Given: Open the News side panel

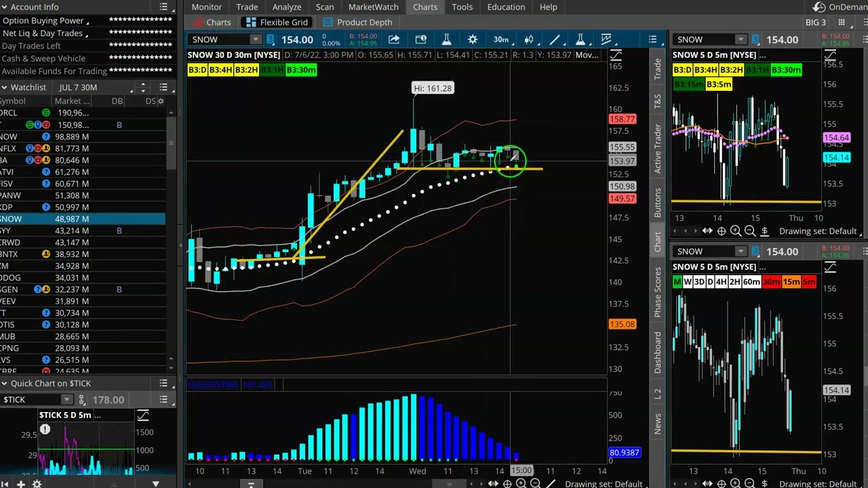Looking at the screenshot, I should pos(657,424).
